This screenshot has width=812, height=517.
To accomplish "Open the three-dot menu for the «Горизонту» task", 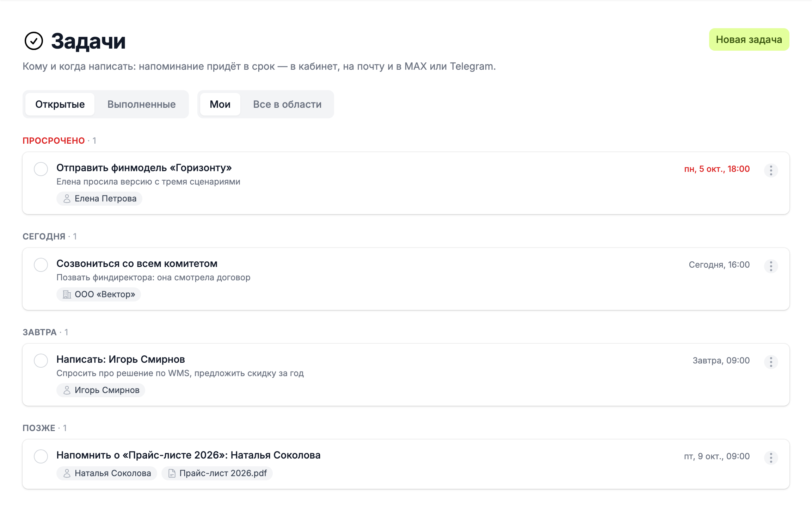I will [x=771, y=170].
